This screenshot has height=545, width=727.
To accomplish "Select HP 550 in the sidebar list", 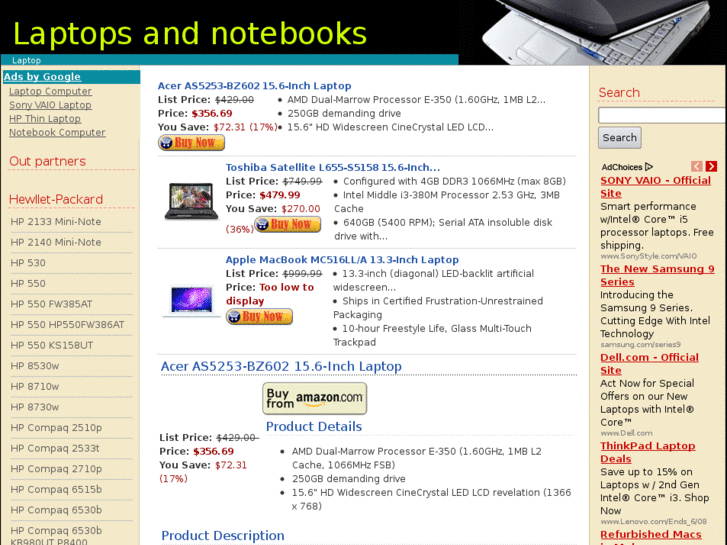I will [28, 283].
